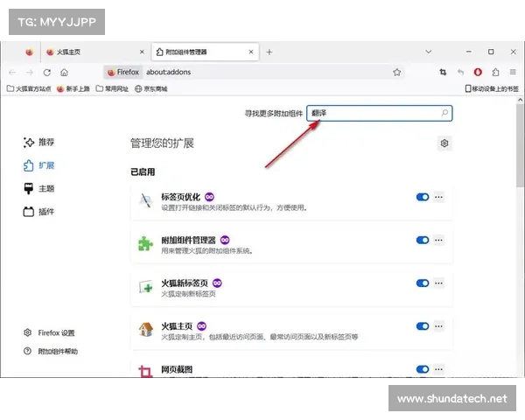Viewport: 525px width, 420px height.
Task: Click the red shield icon in the toolbar
Action: pos(479,72)
